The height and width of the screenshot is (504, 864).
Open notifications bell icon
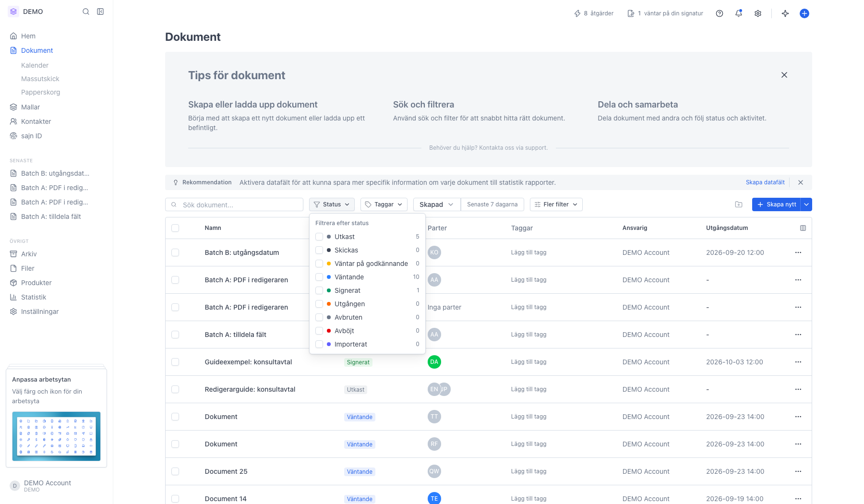pos(739,13)
